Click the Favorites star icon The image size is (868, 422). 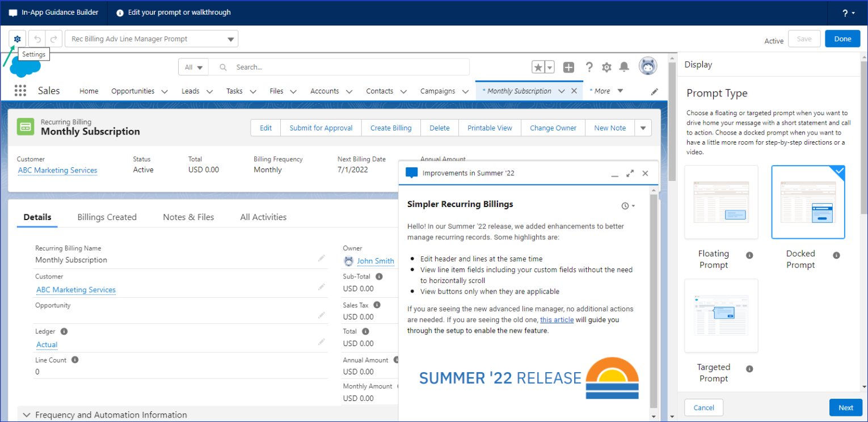(x=538, y=67)
